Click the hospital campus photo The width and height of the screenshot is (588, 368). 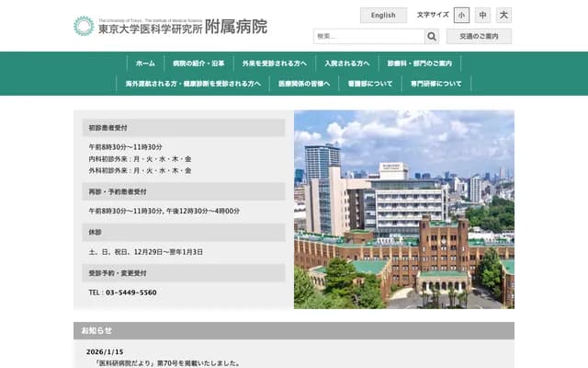[404, 210]
